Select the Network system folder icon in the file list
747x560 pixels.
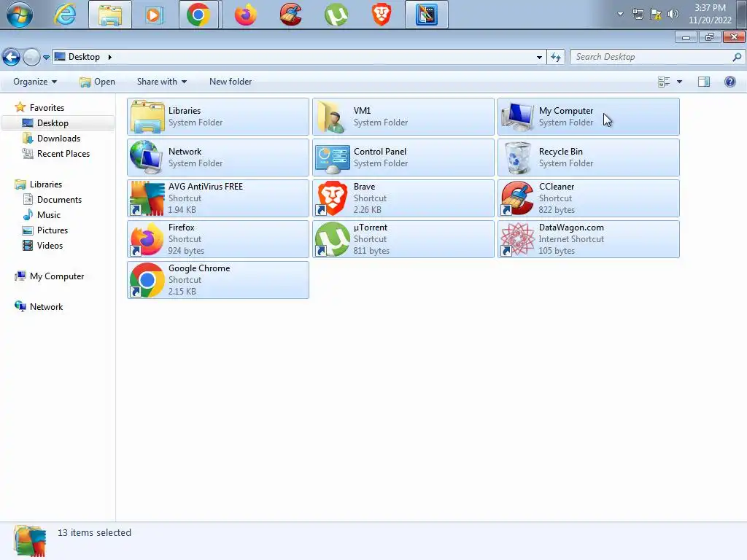click(147, 157)
